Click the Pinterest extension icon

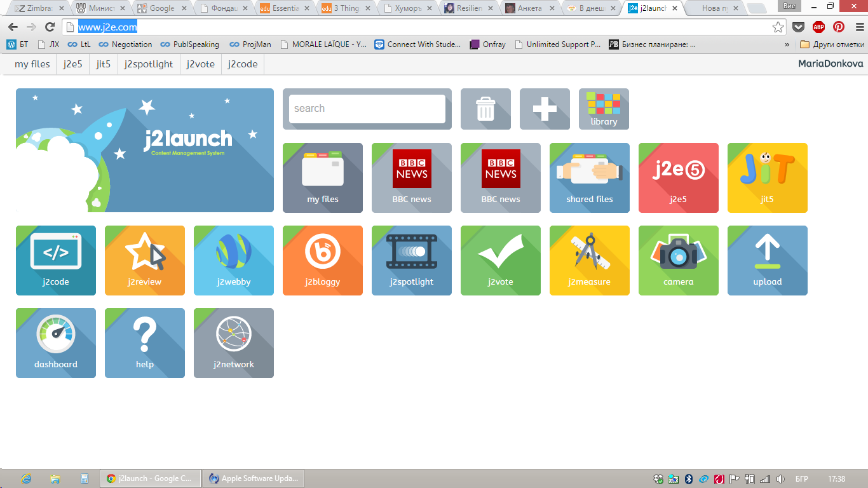tap(839, 27)
